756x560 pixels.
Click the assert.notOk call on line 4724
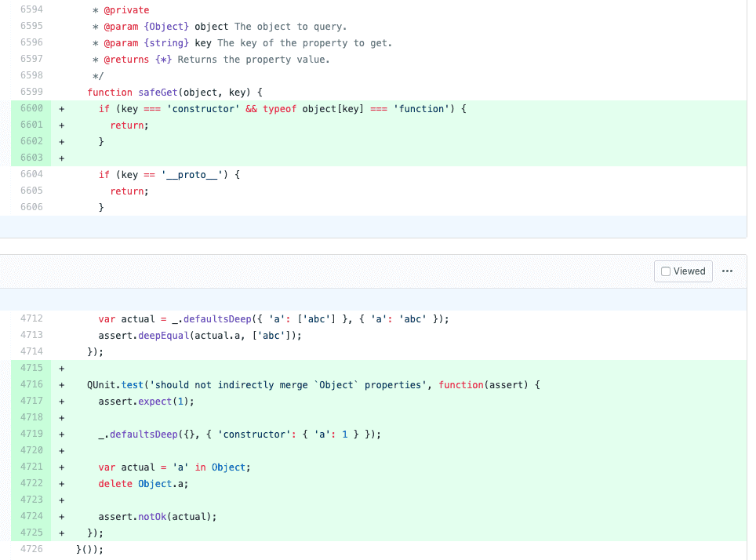pyautogui.click(x=132, y=517)
